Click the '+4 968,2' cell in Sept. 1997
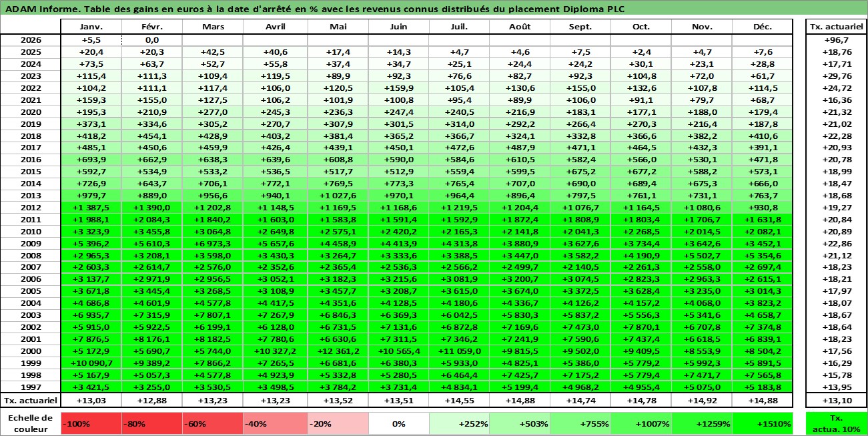This screenshot has height=436, width=868. pyautogui.click(x=580, y=388)
